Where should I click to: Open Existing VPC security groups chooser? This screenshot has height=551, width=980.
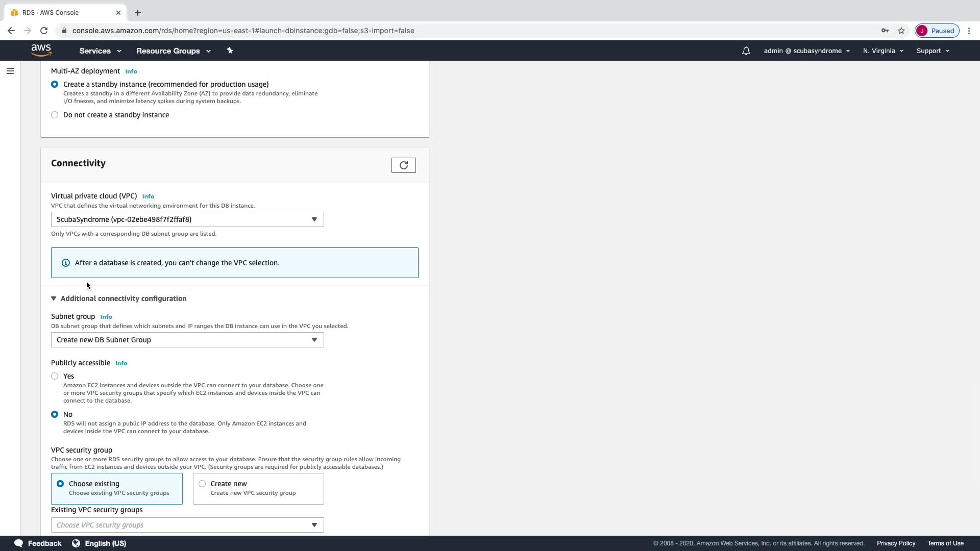(x=187, y=525)
